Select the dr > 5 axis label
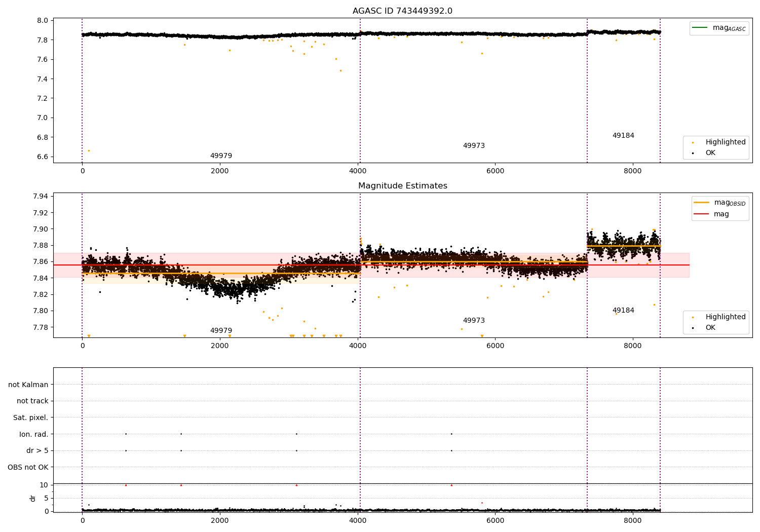The image size is (760, 532). pos(37,451)
